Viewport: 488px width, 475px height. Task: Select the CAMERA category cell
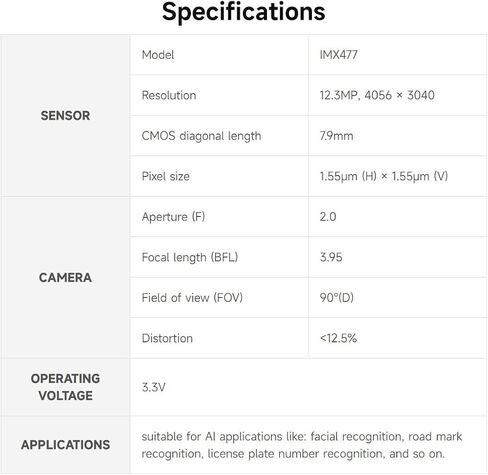tap(65, 277)
